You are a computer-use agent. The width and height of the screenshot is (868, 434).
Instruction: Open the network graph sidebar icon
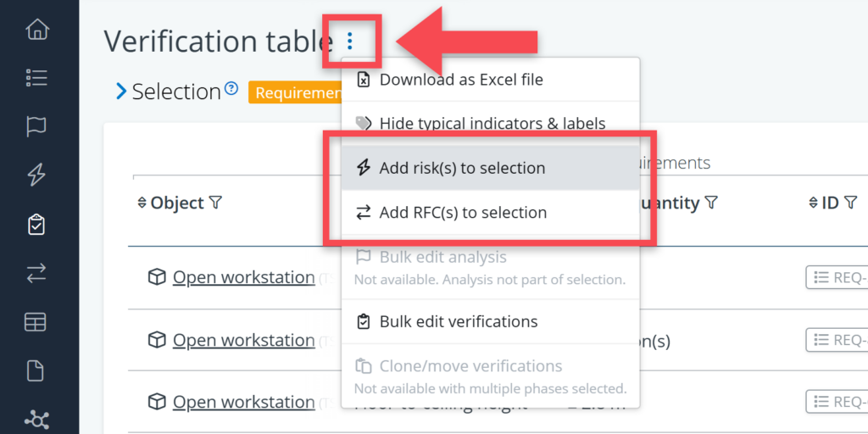pyautogui.click(x=36, y=419)
